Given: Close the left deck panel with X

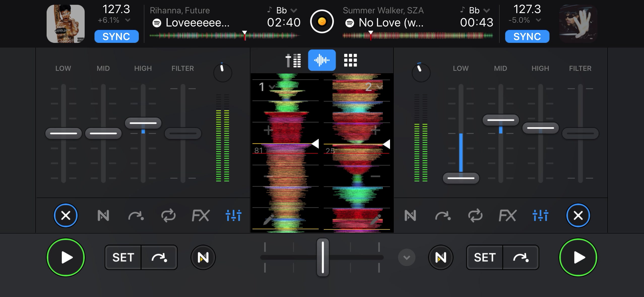Looking at the screenshot, I should point(66,215).
